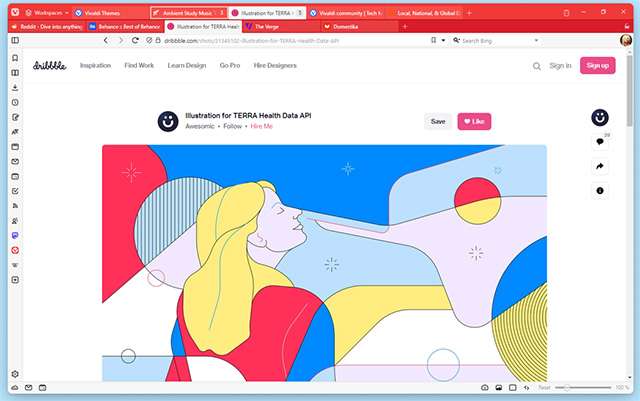Open sync cloud status icon
Image resolution: width=640 pixels, height=401 pixels.
point(15,388)
